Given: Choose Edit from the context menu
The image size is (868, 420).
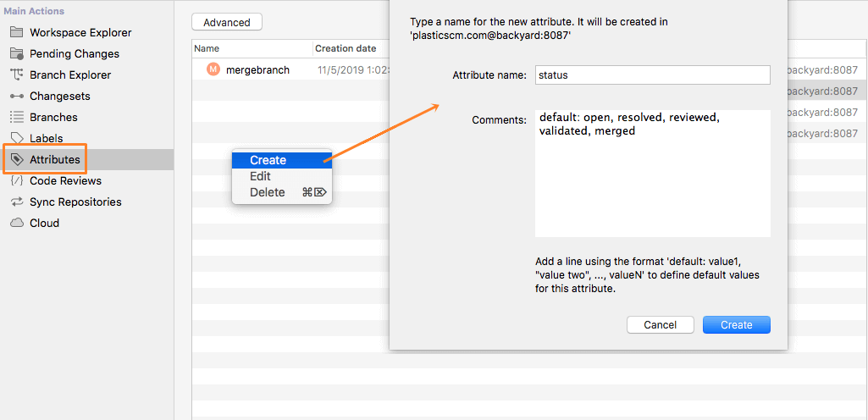Looking at the screenshot, I should (282, 176).
